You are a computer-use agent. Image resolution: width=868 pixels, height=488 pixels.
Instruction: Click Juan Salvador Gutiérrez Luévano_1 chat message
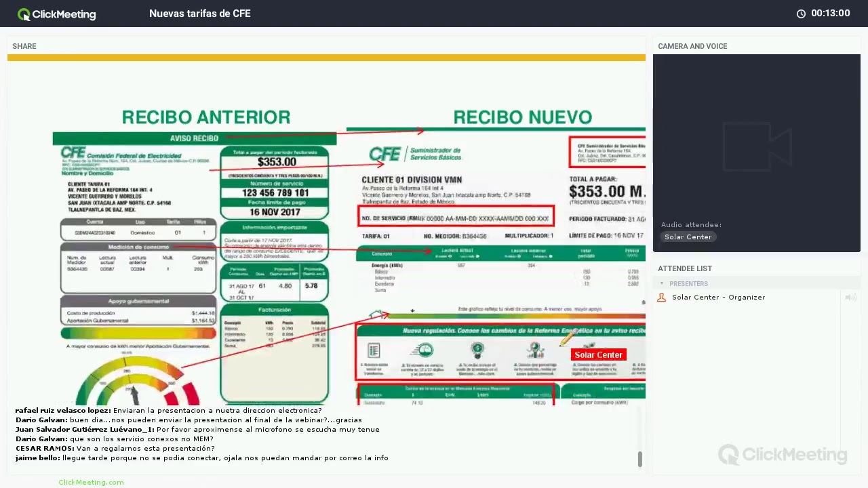tap(197, 429)
